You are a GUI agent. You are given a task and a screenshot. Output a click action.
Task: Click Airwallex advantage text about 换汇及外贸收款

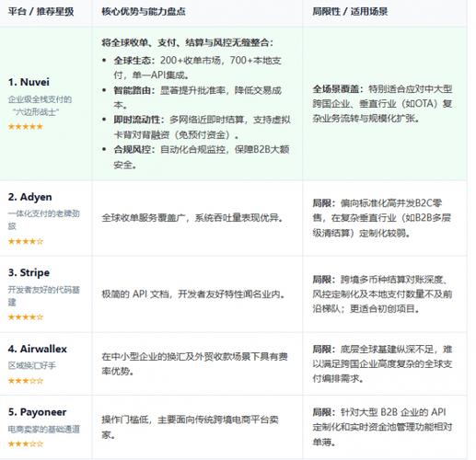(x=195, y=363)
